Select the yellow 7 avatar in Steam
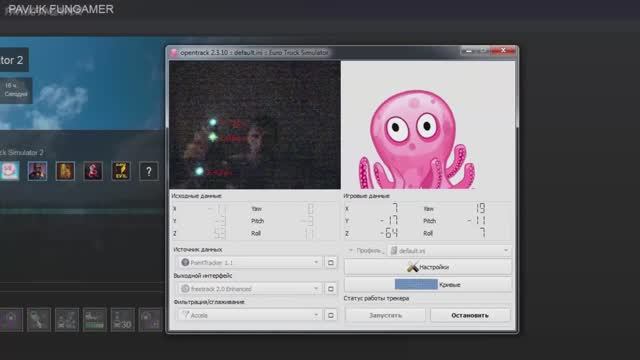The width and height of the screenshot is (640, 360). click(121, 171)
